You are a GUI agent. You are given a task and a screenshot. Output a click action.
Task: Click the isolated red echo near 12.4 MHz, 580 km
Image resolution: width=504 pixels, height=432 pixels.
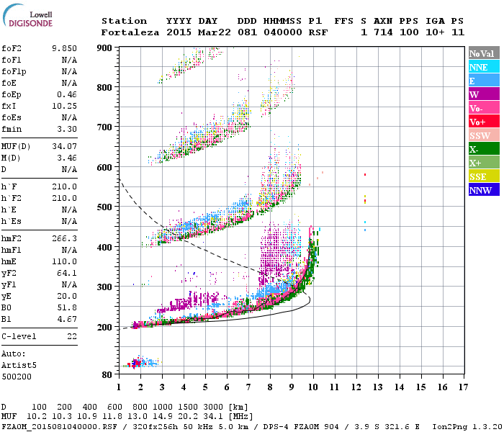click(365, 174)
